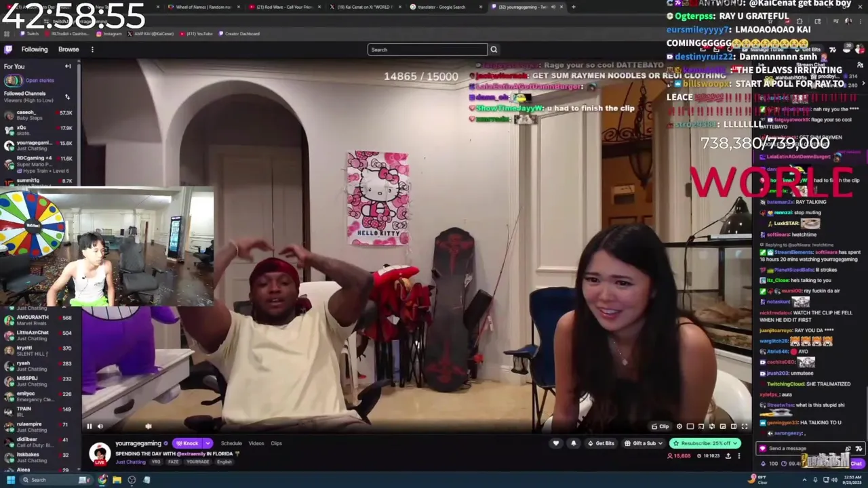
Task: Open MISSPBJ channel in sidebar
Action: (x=38, y=381)
